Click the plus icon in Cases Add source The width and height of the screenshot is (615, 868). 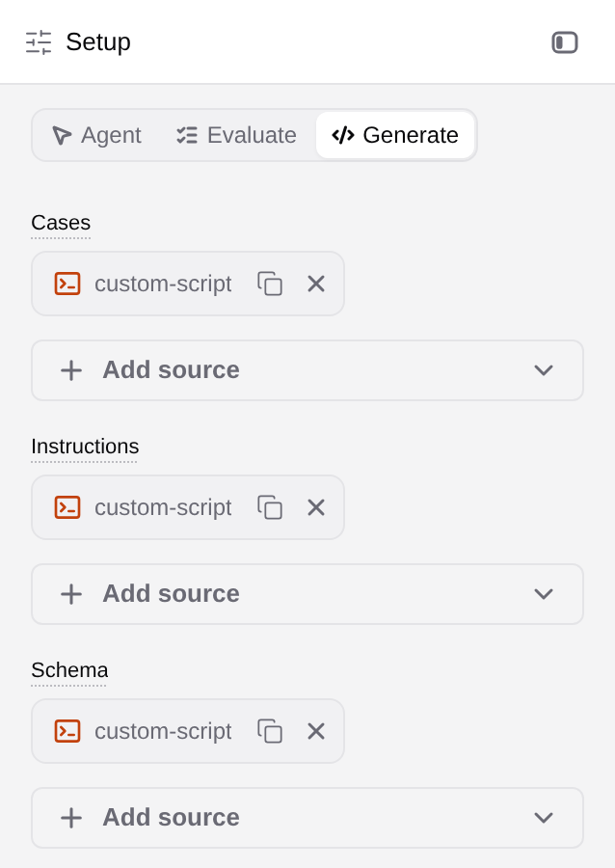tap(71, 370)
